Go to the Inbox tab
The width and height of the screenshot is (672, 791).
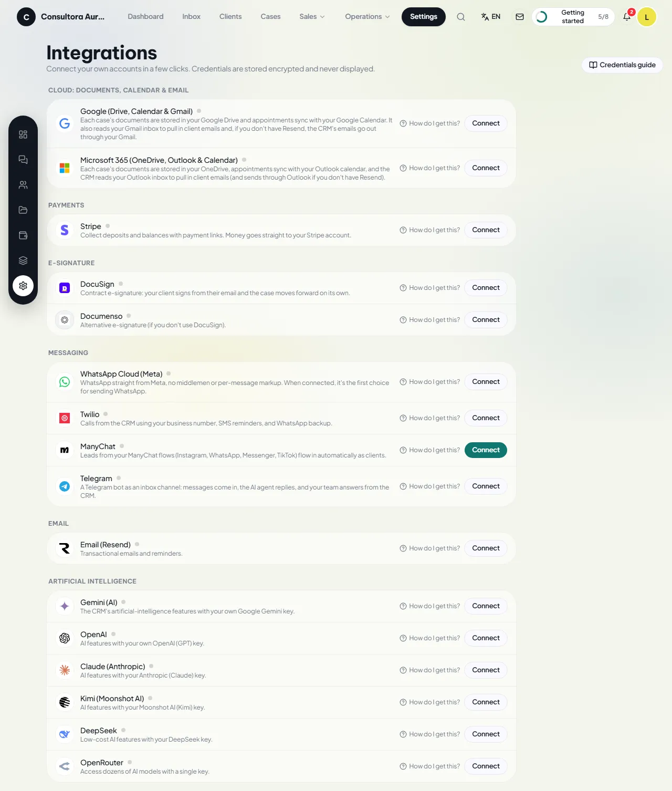(192, 17)
